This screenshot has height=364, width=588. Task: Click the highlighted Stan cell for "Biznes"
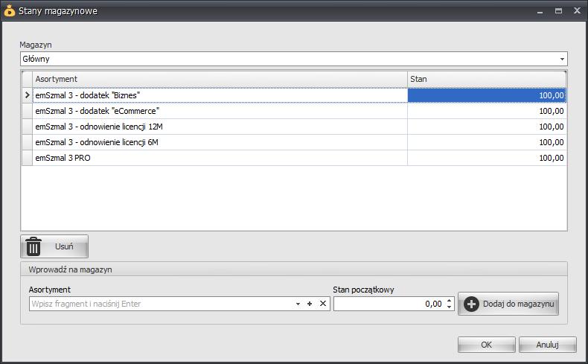(487, 95)
